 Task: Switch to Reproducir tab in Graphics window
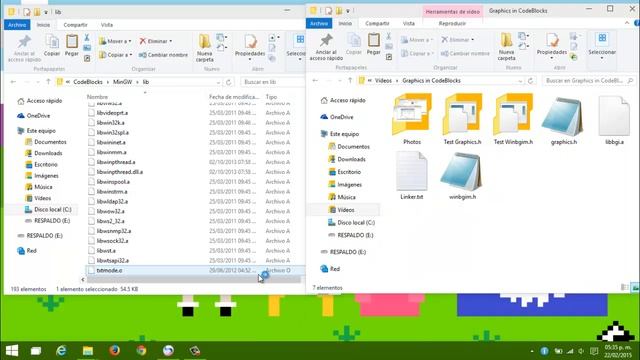(452, 24)
